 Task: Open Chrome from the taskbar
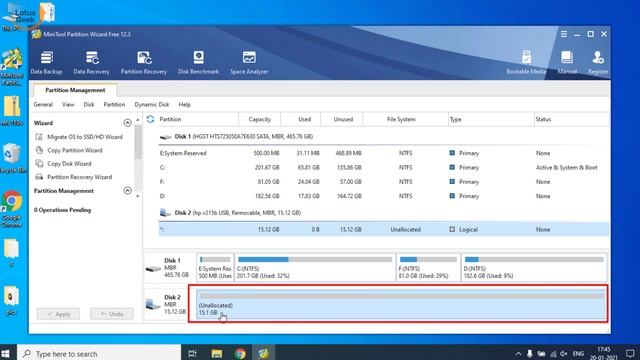click(x=240, y=353)
